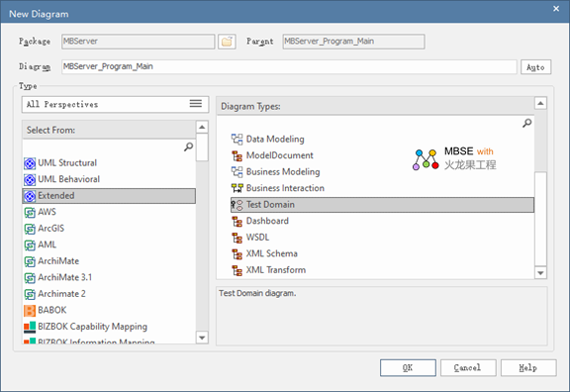
Task: Click the Extended perspective icon
Action: pyautogui.click(x=30, y=196)
